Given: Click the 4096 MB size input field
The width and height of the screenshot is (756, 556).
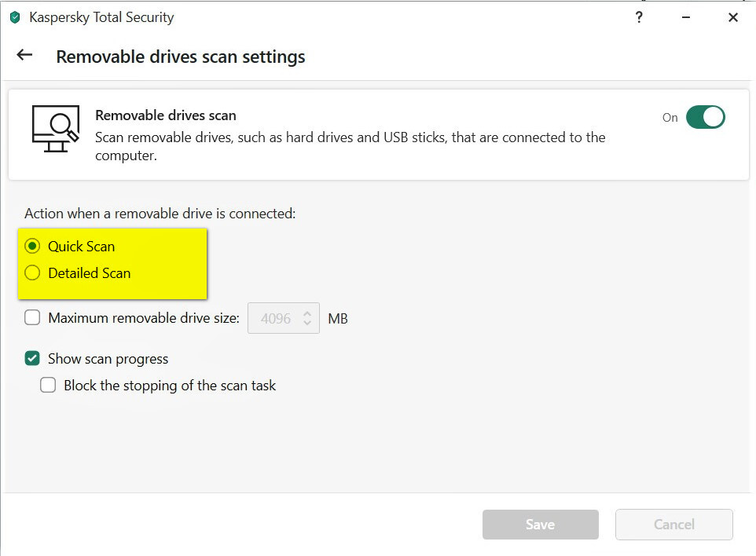Looking at the screenshot, I should [x=284, y=318].
